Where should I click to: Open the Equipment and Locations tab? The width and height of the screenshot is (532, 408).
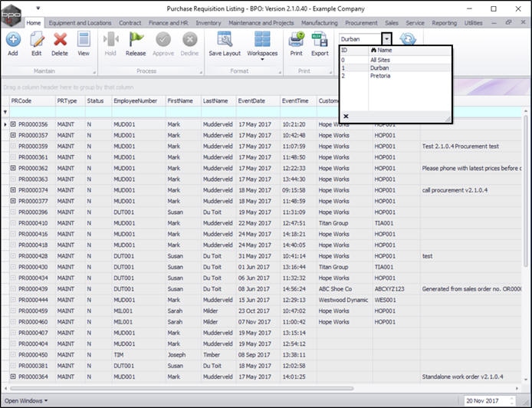click(x=80, y=23)
